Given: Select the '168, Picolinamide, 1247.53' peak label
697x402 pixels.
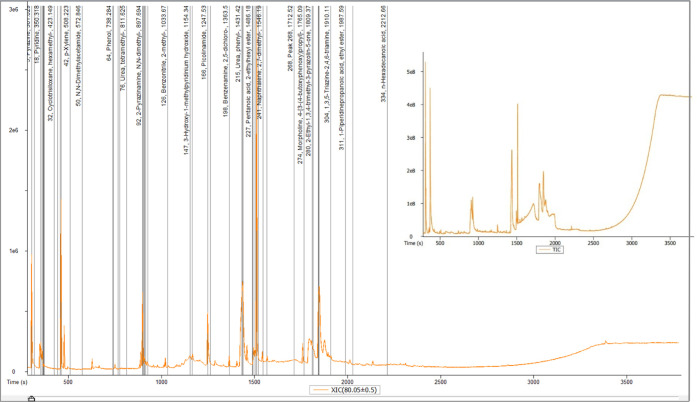Looking at the screenshot, I should (x=204, y=42).
